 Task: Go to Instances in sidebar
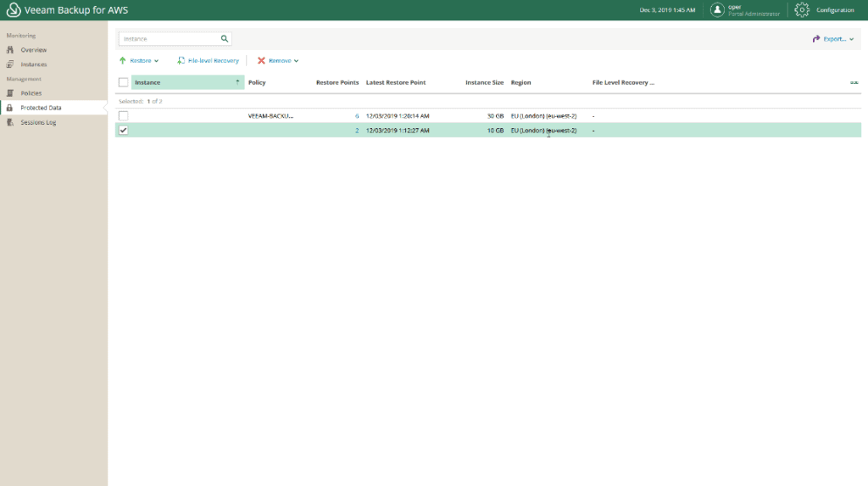coord(34,64)
